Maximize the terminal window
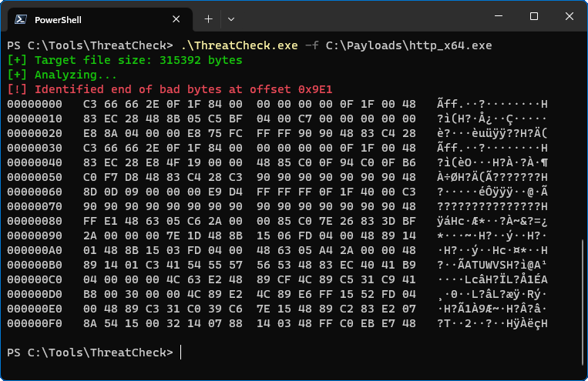 click(x=534, y=17)
